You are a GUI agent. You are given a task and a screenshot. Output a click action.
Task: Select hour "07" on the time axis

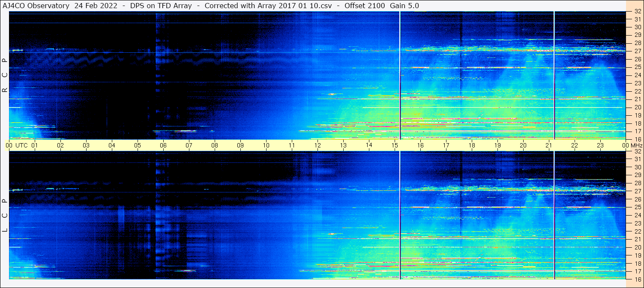189,145
